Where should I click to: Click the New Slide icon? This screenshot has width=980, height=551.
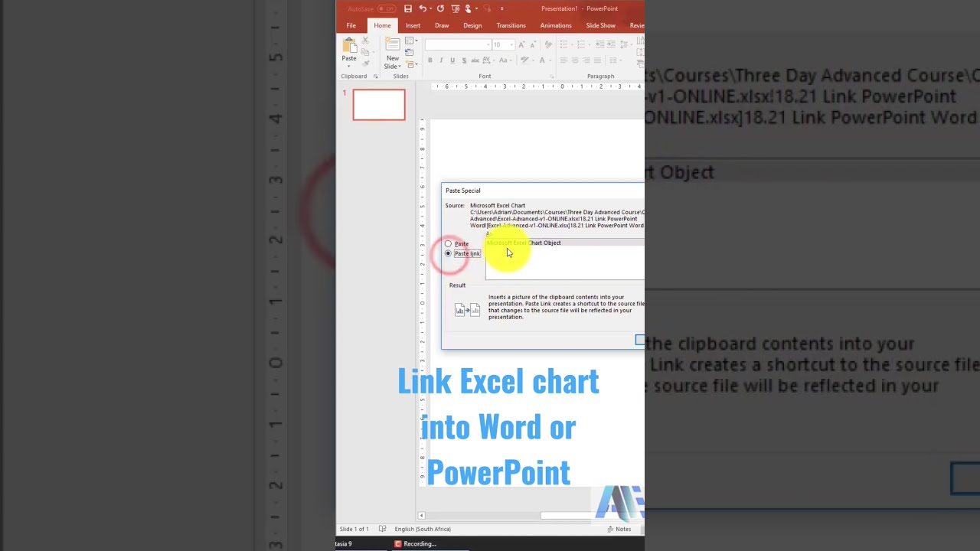(393, 44)
